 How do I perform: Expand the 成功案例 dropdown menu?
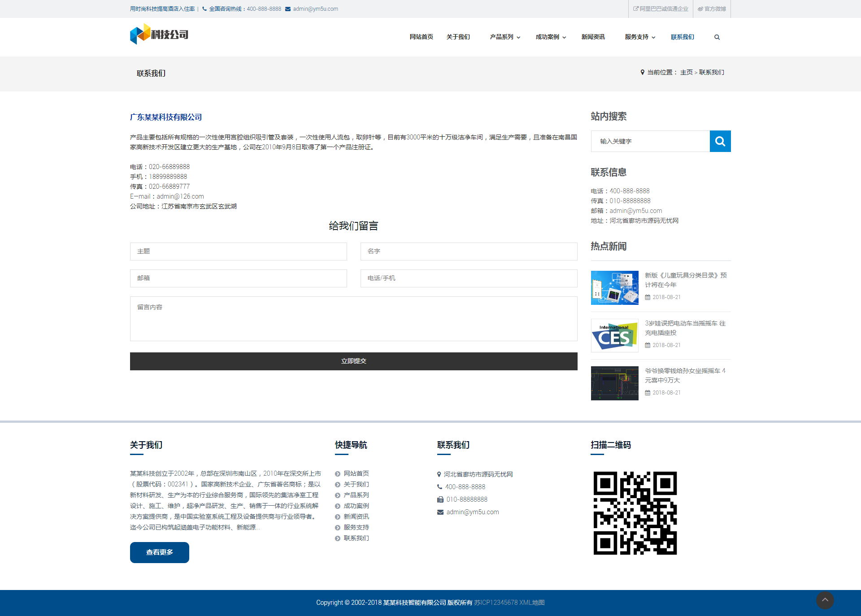551,37
